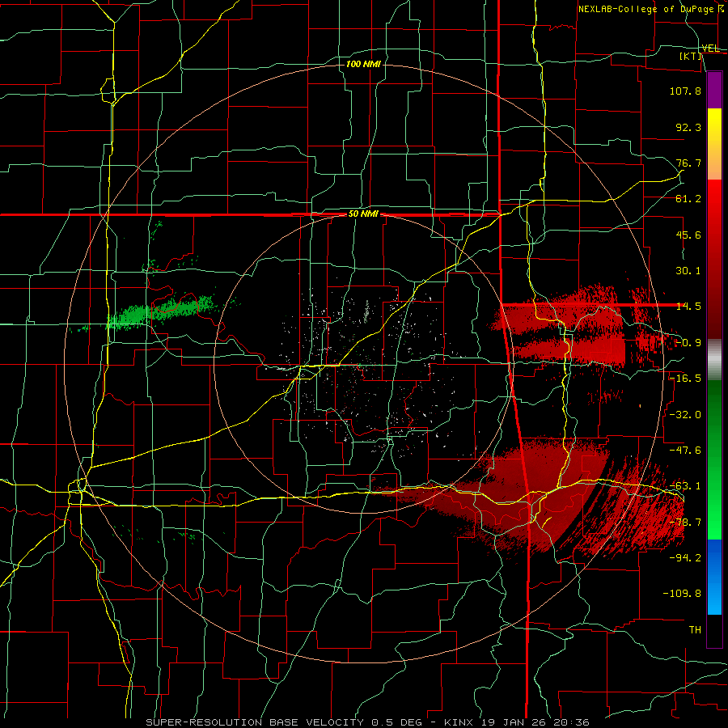Pick the purple segment of the color bar
The image size is (728, 728).
pos(714,90)
